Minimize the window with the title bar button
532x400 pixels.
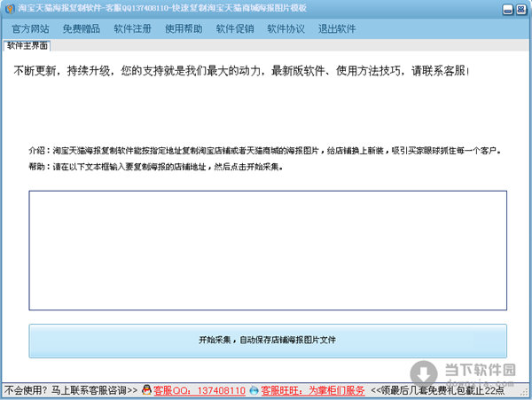point(507,10)
